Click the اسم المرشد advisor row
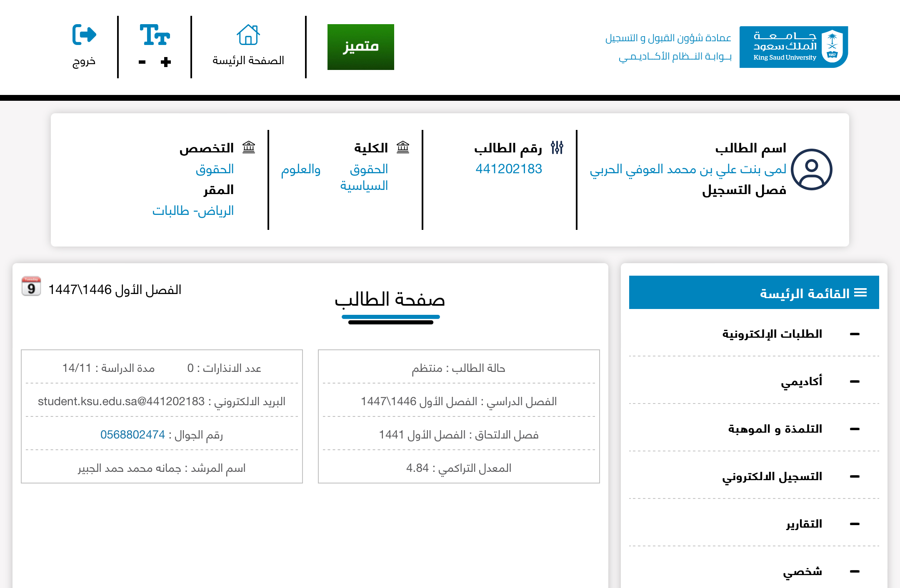Viewport: 900px width, 588px height. click(162, 468)
